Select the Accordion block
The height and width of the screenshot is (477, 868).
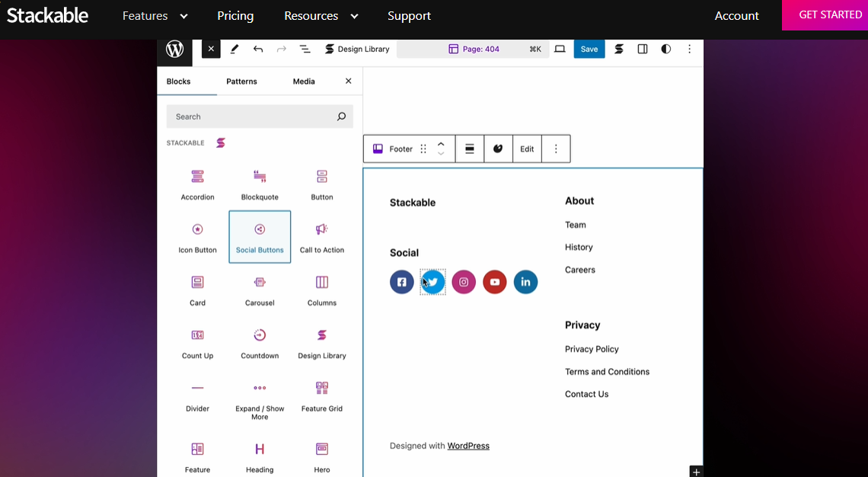click(197, 184)
